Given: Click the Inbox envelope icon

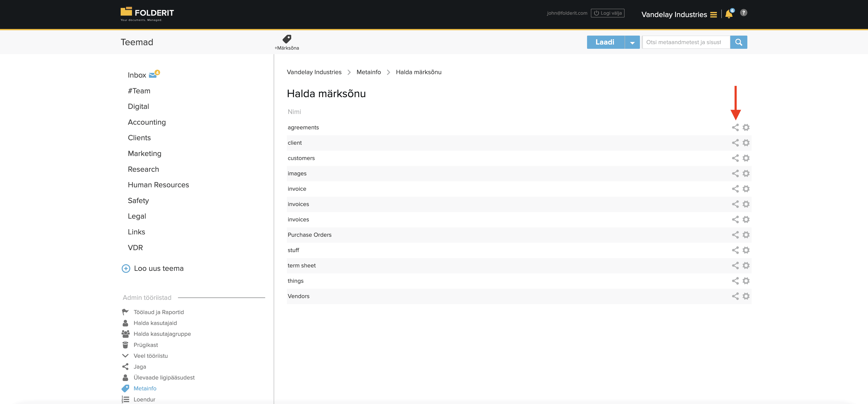Looking at the screenshot, I should [153, 75].
